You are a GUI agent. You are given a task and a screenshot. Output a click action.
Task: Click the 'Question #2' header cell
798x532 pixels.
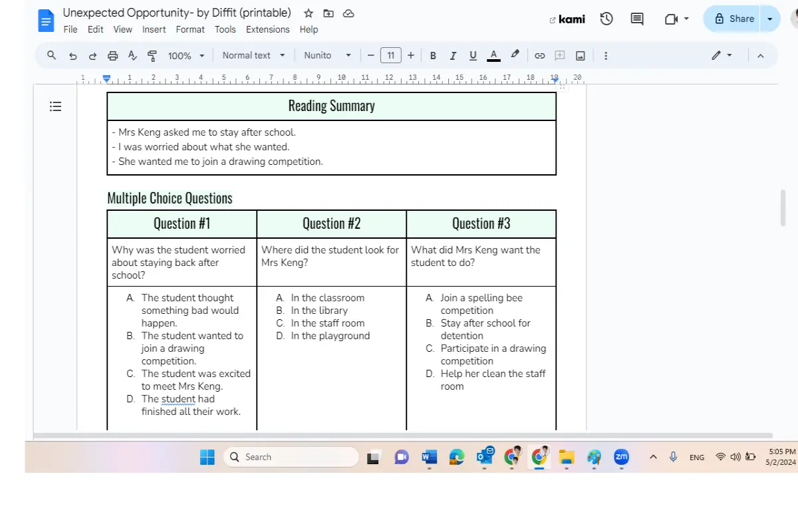tap(331, 223)
